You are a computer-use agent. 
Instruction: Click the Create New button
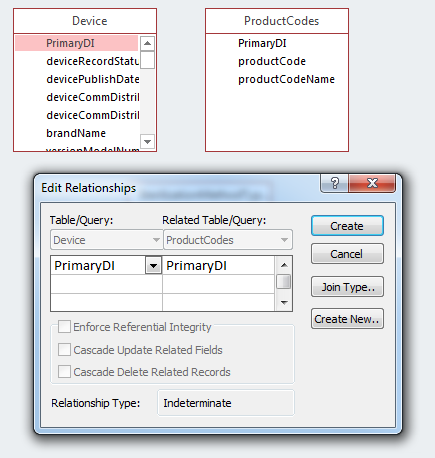point(347,319)
